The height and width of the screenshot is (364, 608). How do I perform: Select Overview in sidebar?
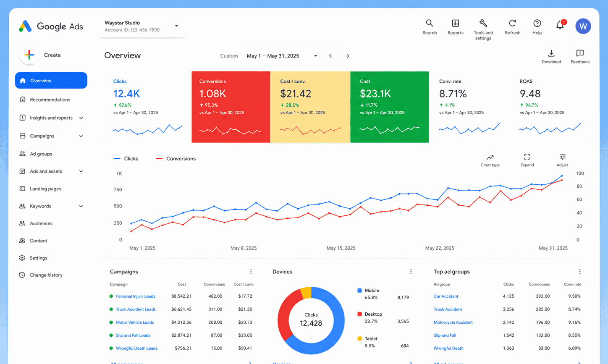click(51, 81)
